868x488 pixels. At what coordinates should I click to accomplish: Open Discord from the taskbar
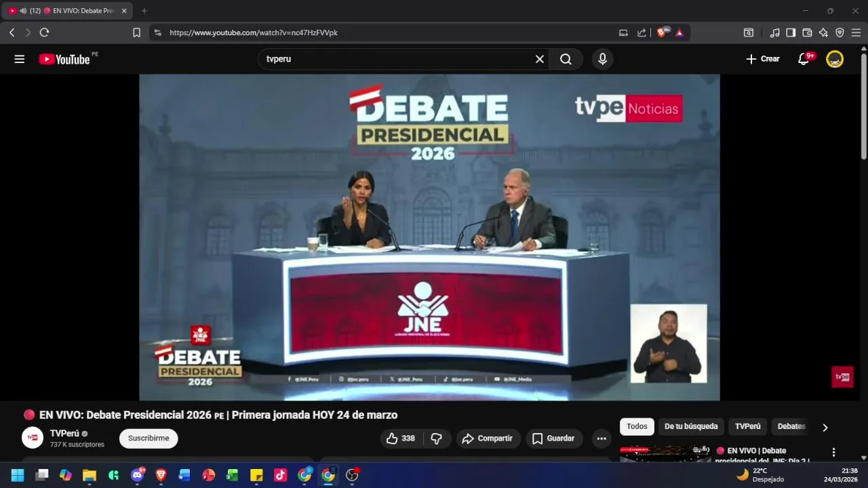pyautogui.click(x=137, y=475)
